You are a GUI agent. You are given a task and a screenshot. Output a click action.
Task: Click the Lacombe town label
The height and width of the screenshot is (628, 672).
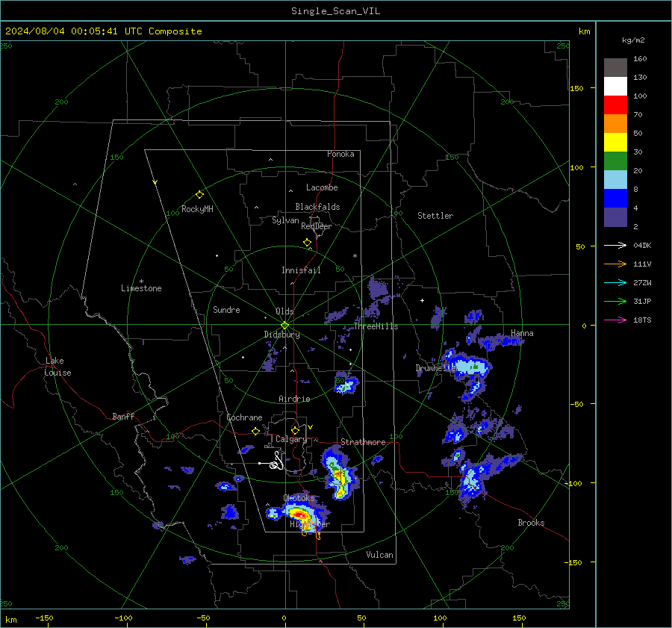click(322, 187)
